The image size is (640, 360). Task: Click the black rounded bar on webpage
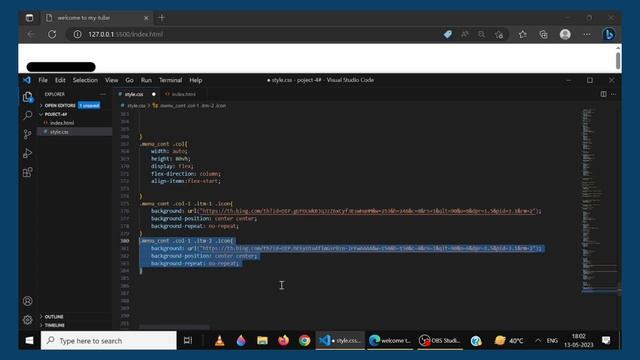(61, 67)
